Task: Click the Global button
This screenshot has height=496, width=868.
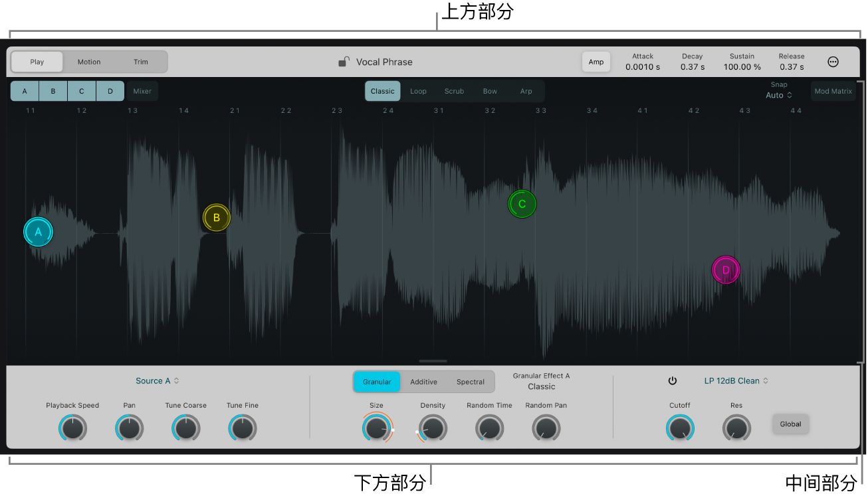Action: click(791, 424)
